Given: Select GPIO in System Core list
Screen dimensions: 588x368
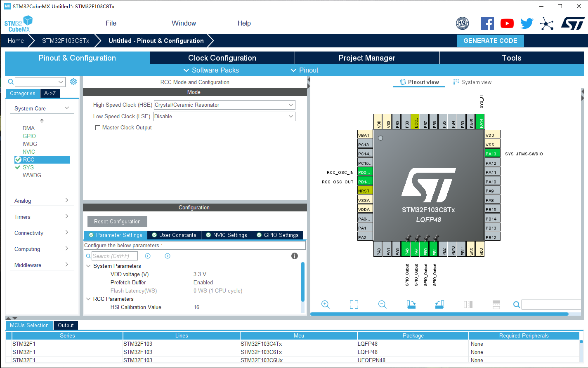Looking at the screenshot, I should pyautogui.click(x=29, y=136).
